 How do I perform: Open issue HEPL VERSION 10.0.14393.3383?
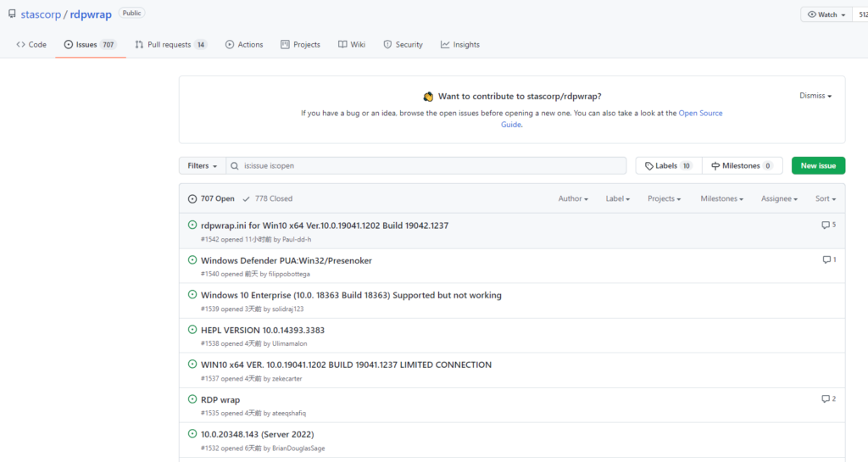pos(263,331)
